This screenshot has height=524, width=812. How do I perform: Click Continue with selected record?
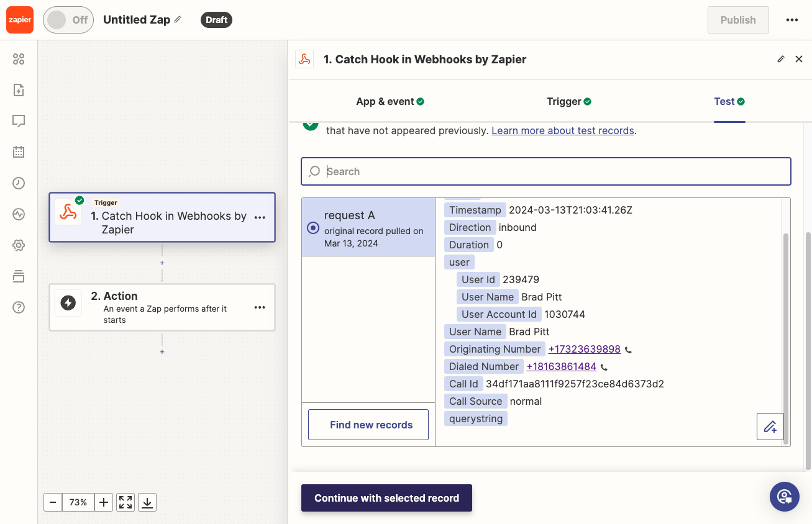386,498
